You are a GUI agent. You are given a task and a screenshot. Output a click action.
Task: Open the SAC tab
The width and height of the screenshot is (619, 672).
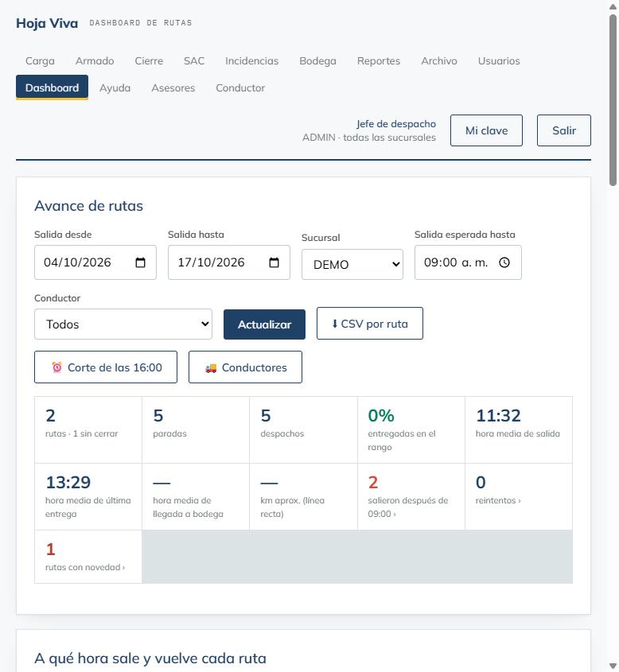tap(194, 61)
